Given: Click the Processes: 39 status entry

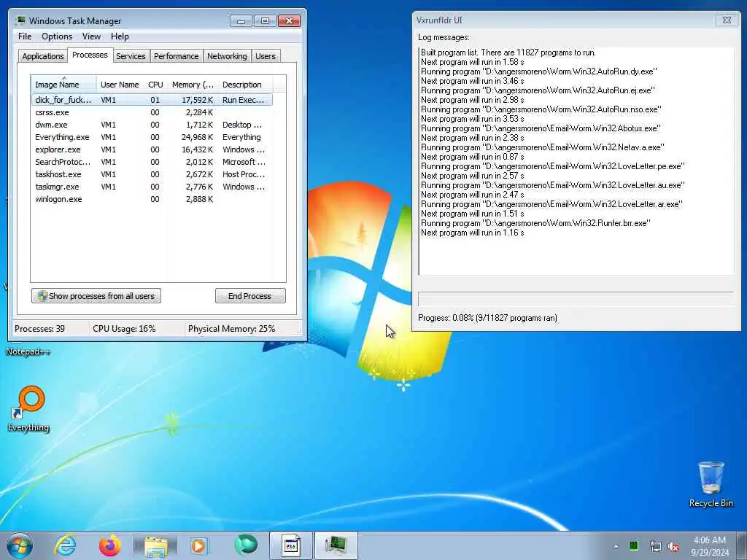Looking at the screenshot, I should point(39,329).
